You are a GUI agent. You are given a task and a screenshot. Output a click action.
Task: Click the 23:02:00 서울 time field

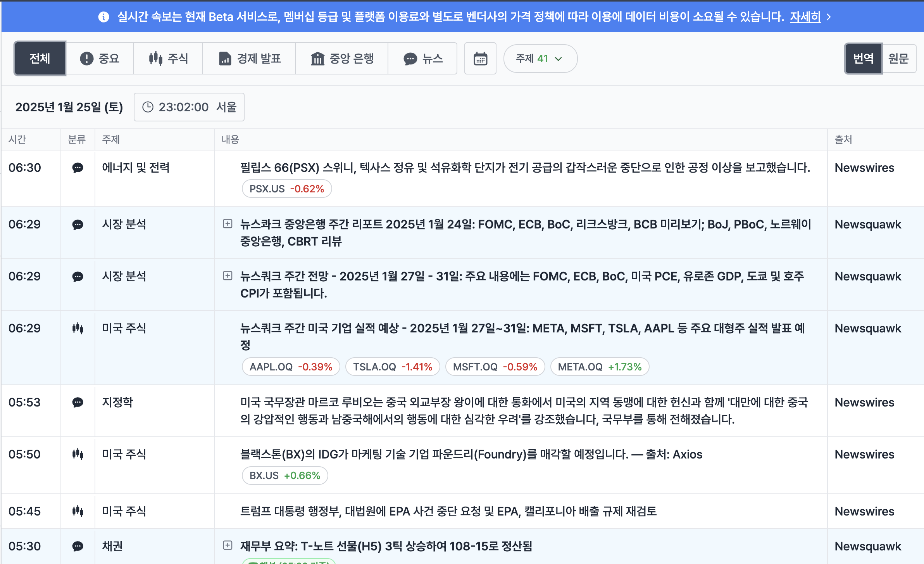[189, 107]
